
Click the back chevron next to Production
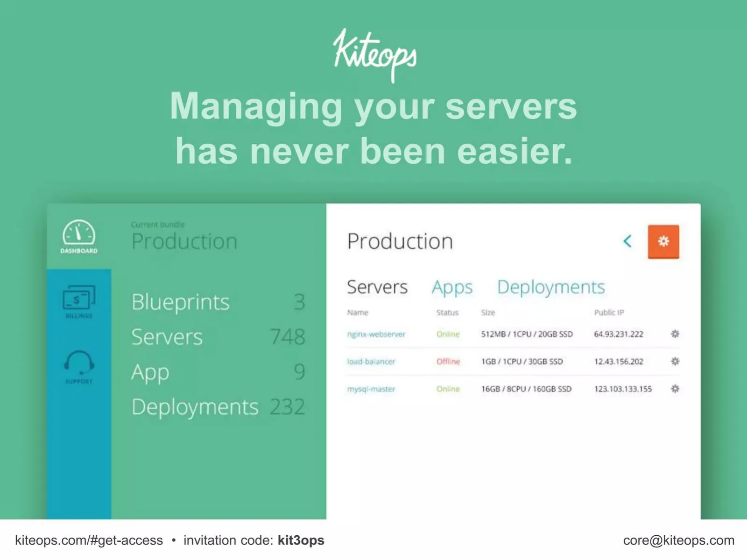[627, 241]
